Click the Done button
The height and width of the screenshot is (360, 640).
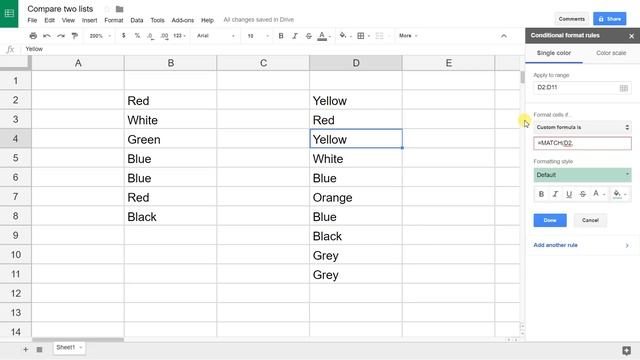point(550,220)
